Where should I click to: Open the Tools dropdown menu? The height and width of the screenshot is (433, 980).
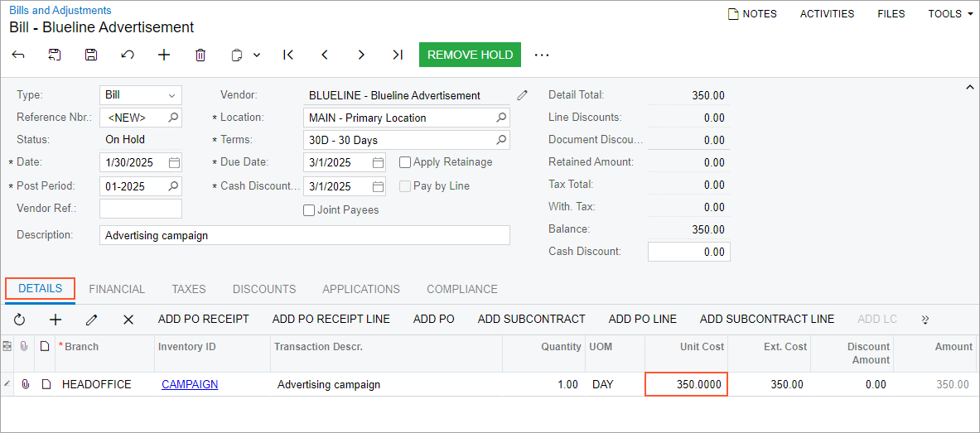[x=950, y=14]
